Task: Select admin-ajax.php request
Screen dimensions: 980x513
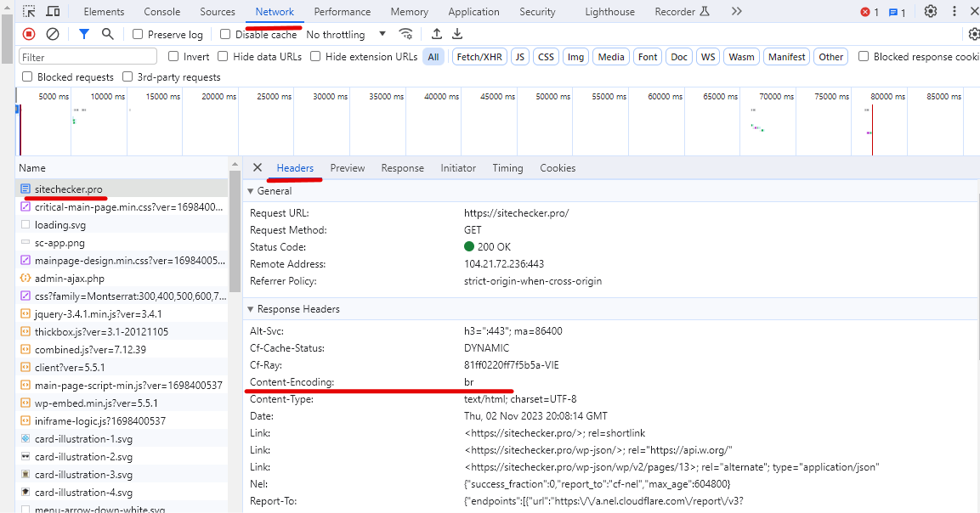Action: click(122, 278)
